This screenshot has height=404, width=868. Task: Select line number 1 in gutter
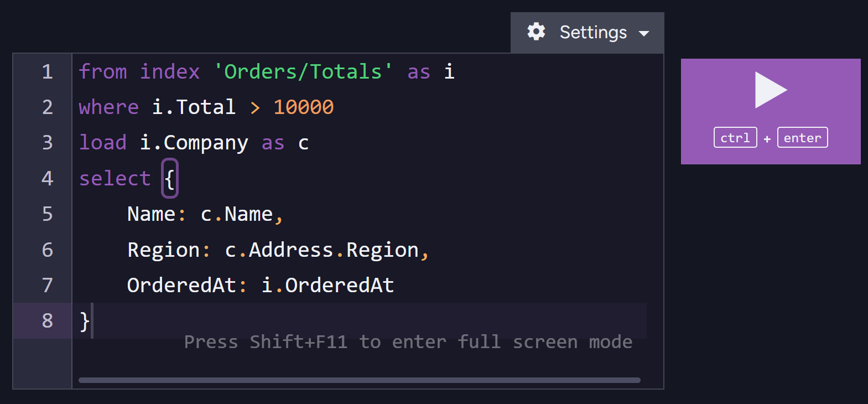click(48, 71)
